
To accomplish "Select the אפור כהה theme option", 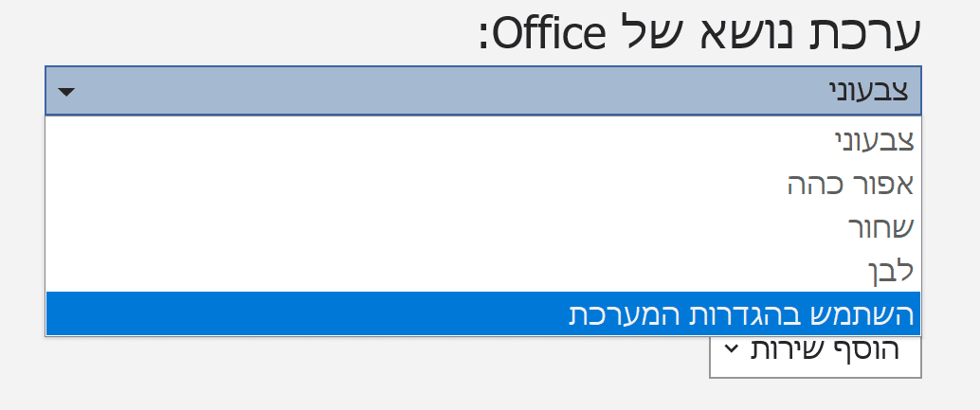I will pyautogui.click(x=850, y=184).
